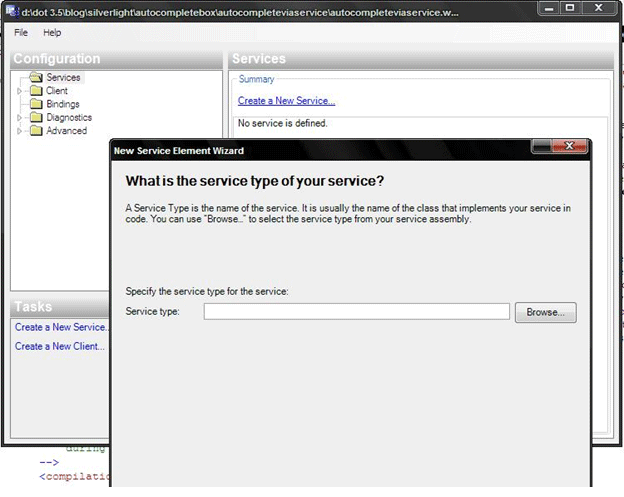Close the main configuration editor window
This screenshot has width=624, height=497.
pyautogui.click(x=599, y=8)
